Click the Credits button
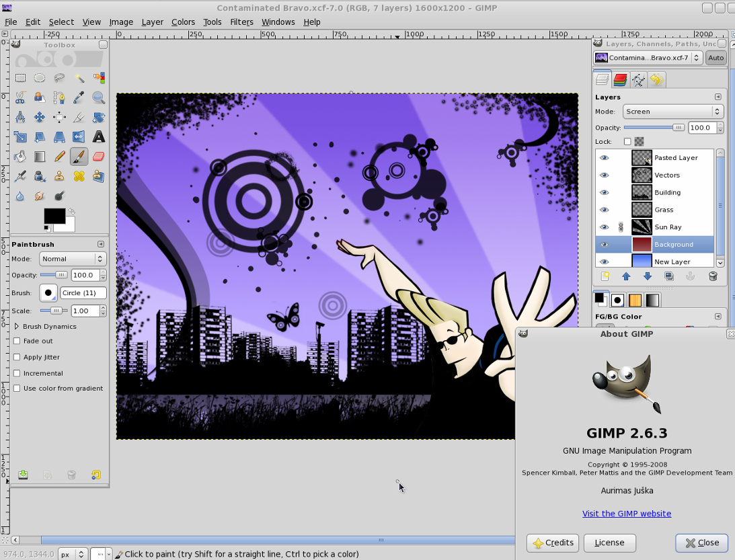The image size is (735, 560). 553,543
